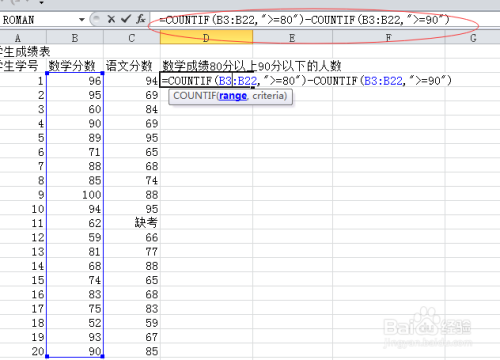
Task: Confirm the formula with the checkmark icon
Action: tap(126, 19)
